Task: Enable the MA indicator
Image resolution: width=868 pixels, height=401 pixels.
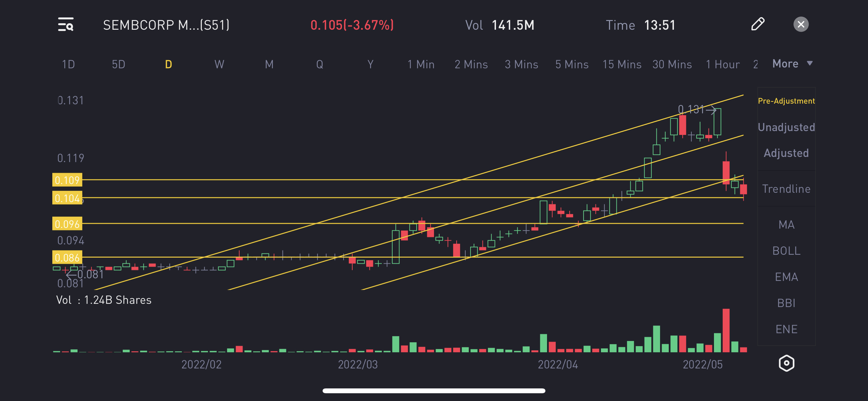Action: coord(786,224)
